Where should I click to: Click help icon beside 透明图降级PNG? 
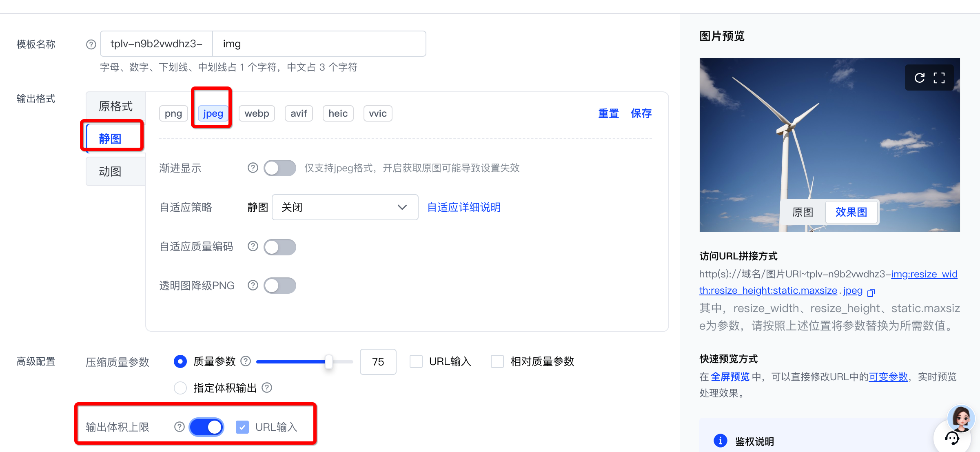(253, 285)
